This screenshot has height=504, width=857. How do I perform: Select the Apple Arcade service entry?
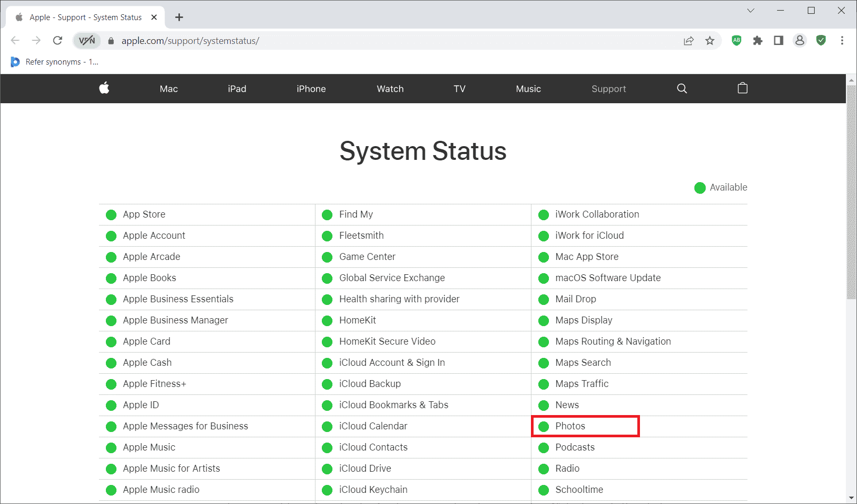click(151, 257)
